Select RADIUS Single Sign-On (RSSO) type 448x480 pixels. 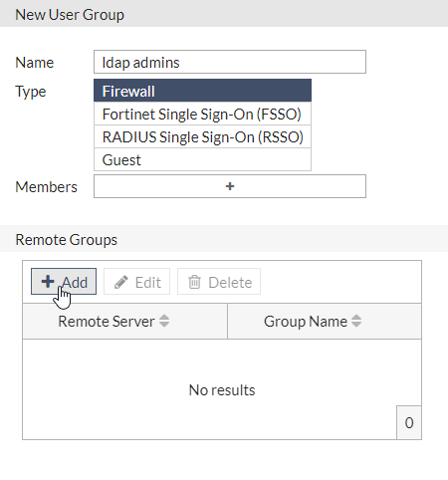(202, 136)
